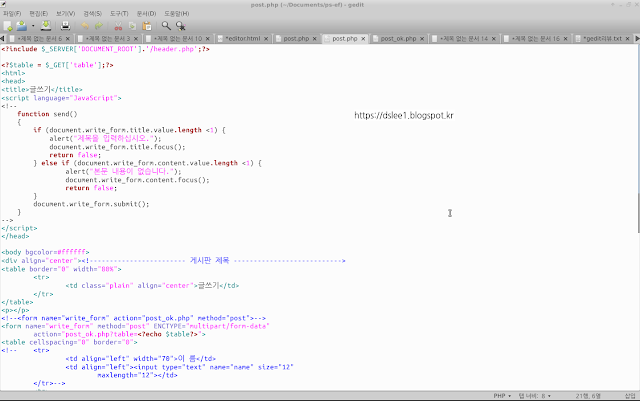This screenshot has height=401, width=640.
Task: Close the *gedit리뷰.txt tab
Action: (627, 39)
